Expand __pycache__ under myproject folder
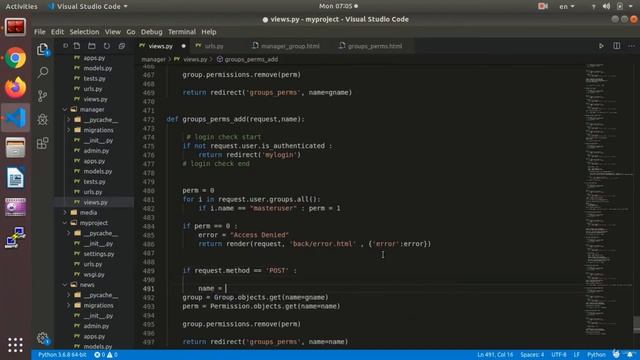Image resolution: width=640 pixels, height=360 pixels. coord(100,233)
